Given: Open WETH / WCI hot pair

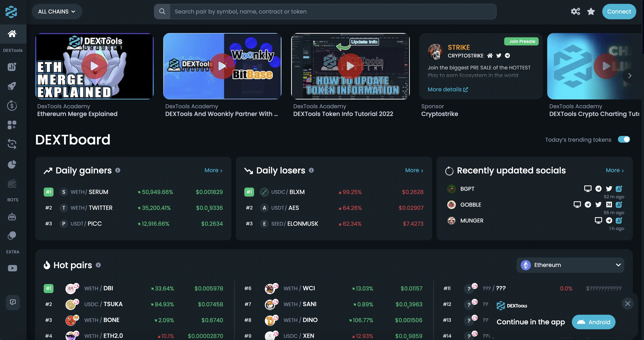Looking at the screenshot, I should point(333,288).
